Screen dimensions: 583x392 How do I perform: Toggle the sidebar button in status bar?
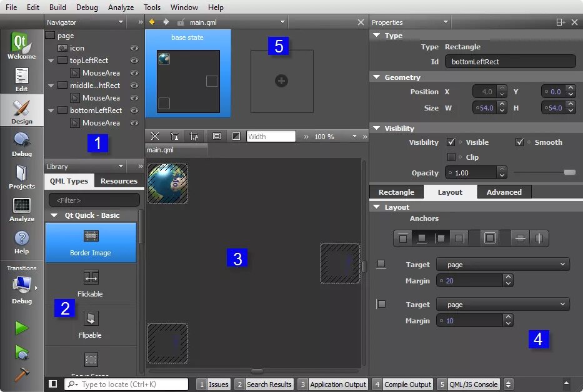click(52, 384)
